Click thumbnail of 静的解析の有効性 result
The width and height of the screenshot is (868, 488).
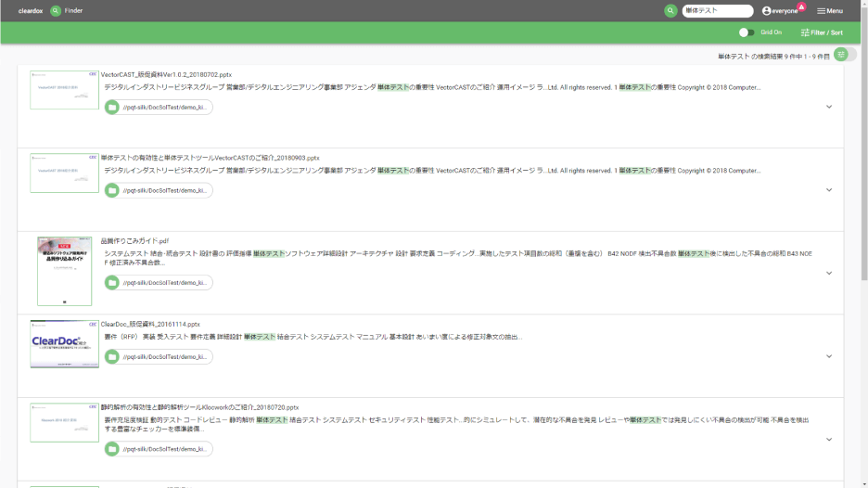[64, 423]
